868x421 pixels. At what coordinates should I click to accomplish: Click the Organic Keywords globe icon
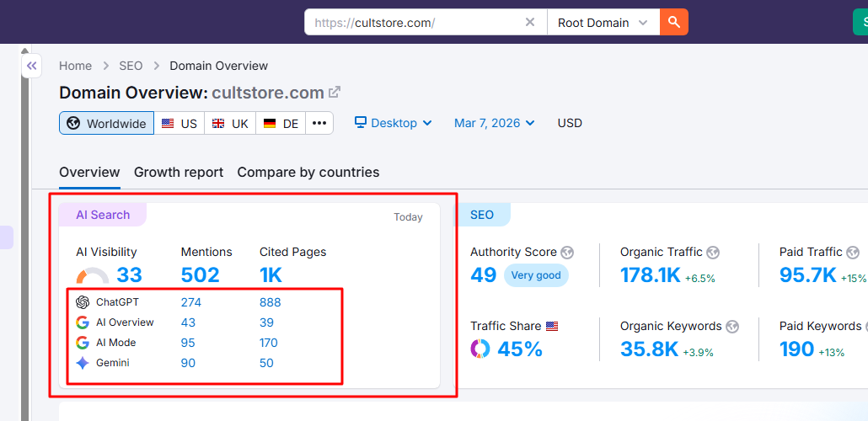(x=732, y=326)
